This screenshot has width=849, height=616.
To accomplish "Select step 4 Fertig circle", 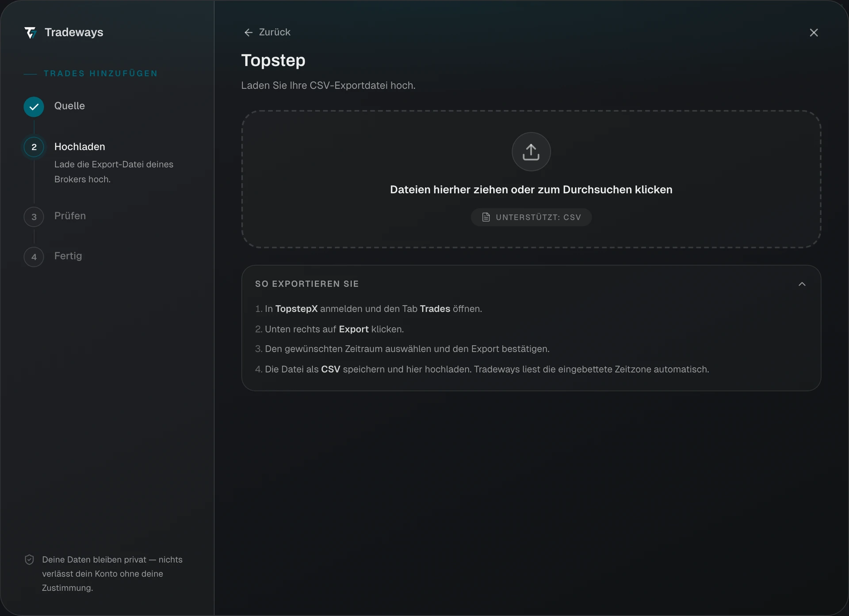I will pos(34,257).
